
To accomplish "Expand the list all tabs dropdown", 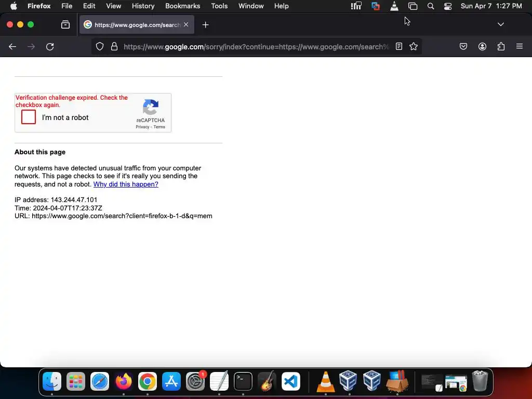I will coord(500,24).
